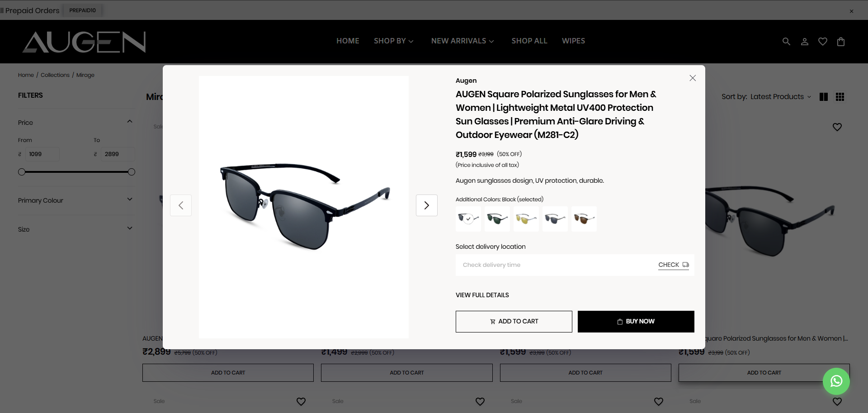Show previous product image arrow
Screen dimensions: 868x413
point(181,205)
